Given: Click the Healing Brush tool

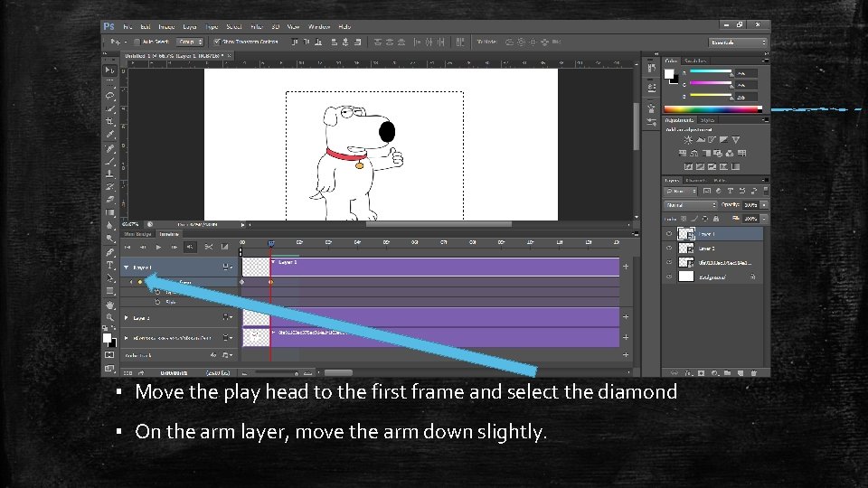Looking at the screenshot, I should pyautogui.click(x=109, y=147).
